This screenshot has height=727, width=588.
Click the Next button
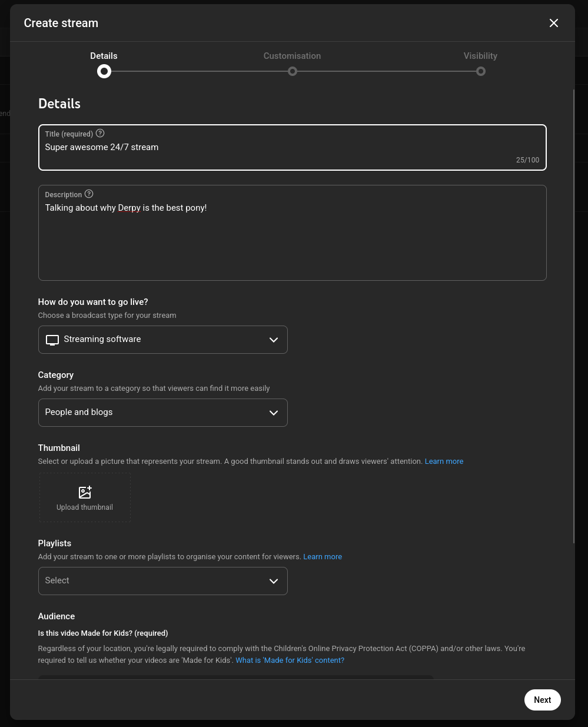click(542, 700)
